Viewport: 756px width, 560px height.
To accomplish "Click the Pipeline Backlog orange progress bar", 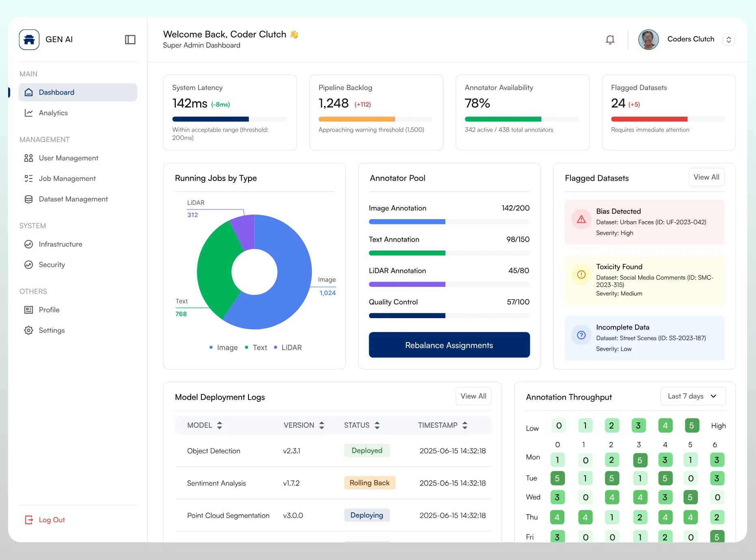I will 376,119.
